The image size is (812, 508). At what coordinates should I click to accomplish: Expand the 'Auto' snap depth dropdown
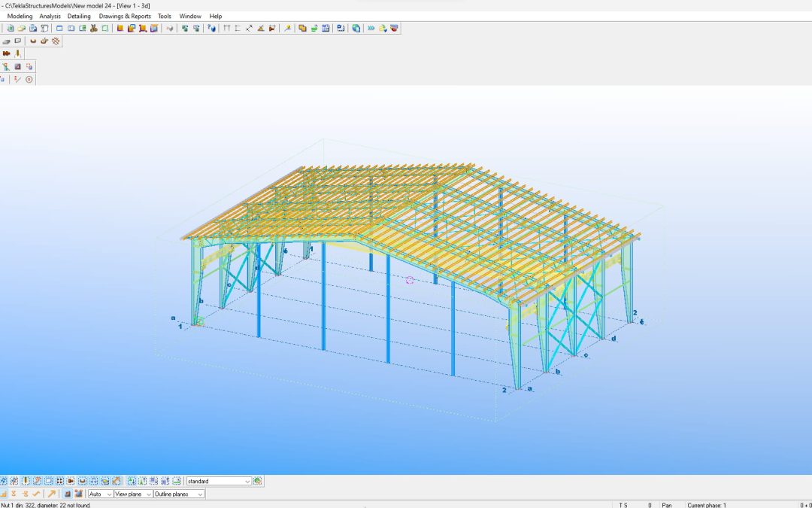tap(109, 494)
